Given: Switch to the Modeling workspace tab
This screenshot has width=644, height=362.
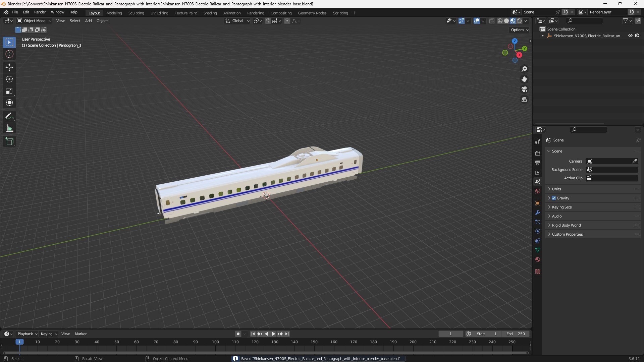Looking at the screenshot, I should [x=114, y=13].
